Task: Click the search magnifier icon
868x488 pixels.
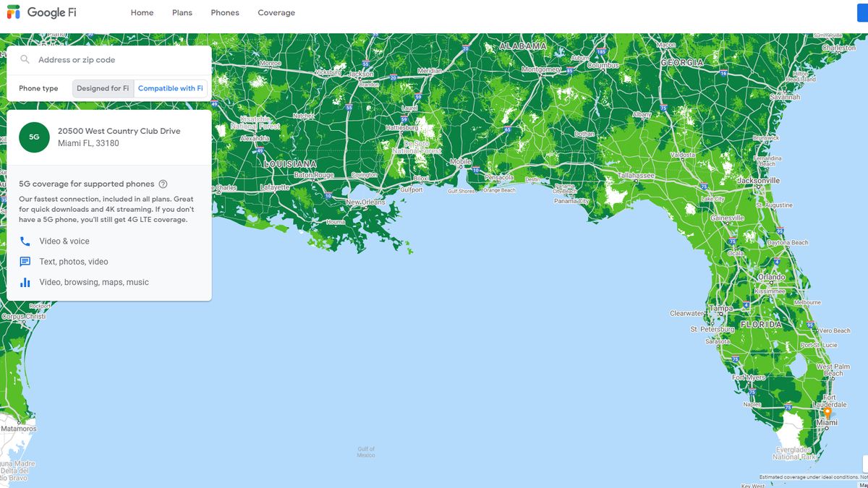Action: click(25, 60)
